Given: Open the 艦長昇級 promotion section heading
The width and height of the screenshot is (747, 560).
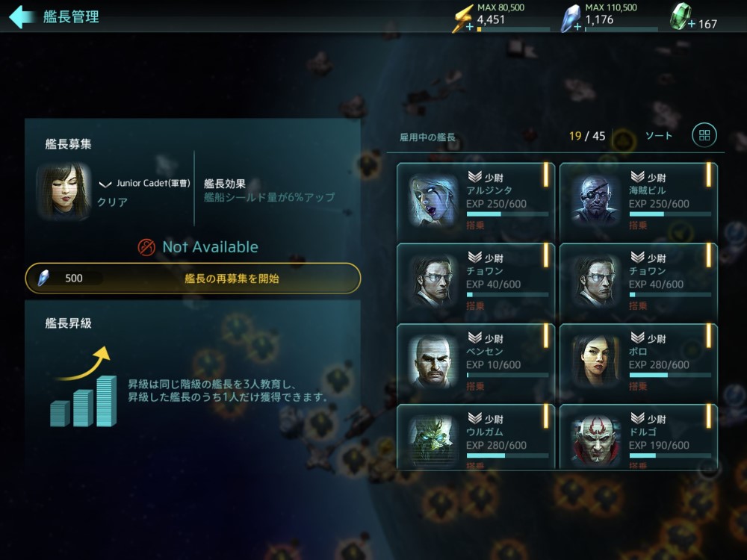Looking at the screenshot, I should (68, 323).
